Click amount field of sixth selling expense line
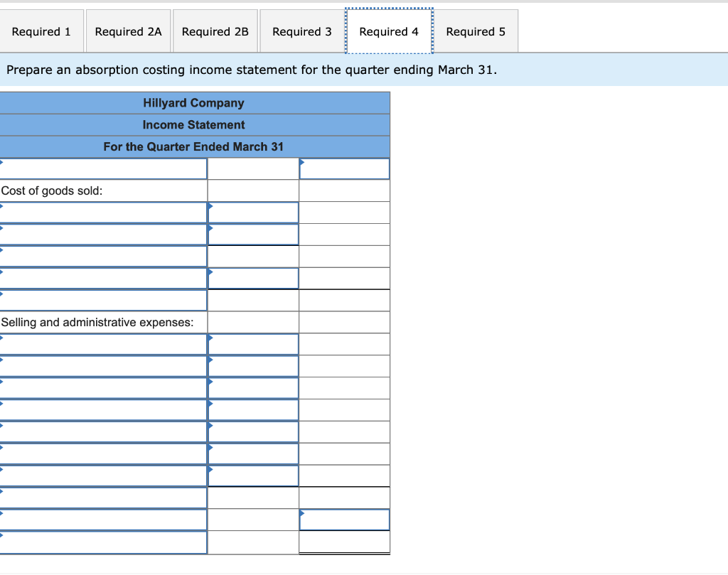The height and width of the screenshot is (575, 728). click(x=254, y=454)
